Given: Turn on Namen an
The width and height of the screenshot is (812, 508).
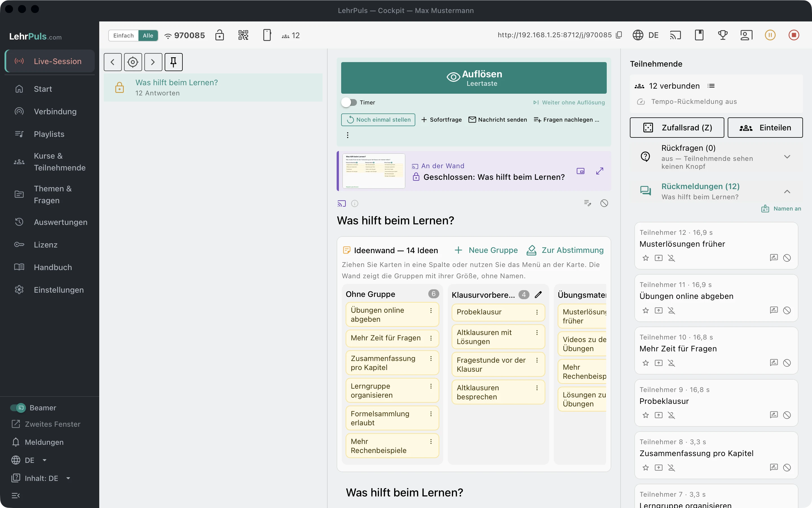Looking at the screenshot, I should point(781,209).
